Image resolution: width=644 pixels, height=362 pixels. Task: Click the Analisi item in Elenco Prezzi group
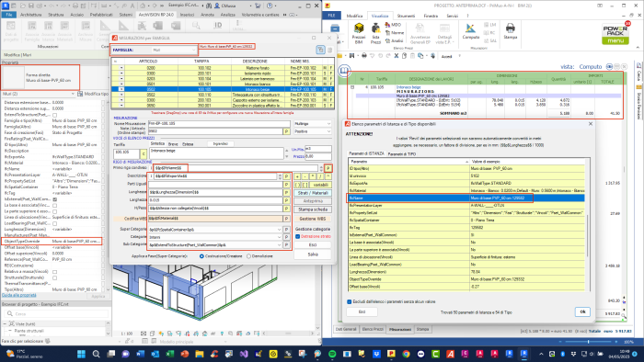pyautogui.click(x=394, y=40)
